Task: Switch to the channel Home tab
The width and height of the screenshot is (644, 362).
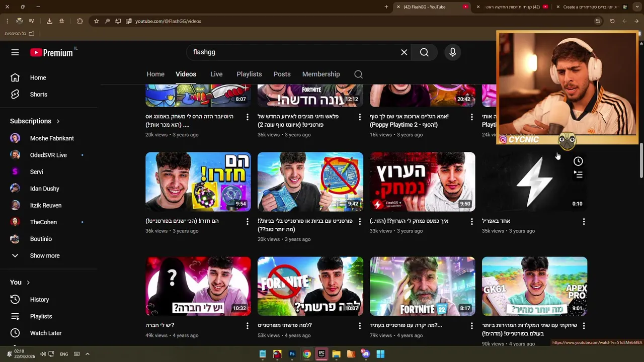Action: coord(155,74)
